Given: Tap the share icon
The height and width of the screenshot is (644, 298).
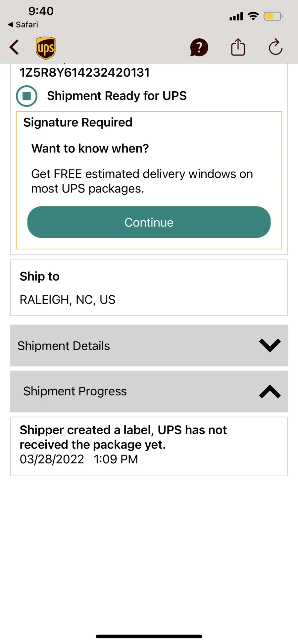Looking at the screenshot, I should point(238,47).
